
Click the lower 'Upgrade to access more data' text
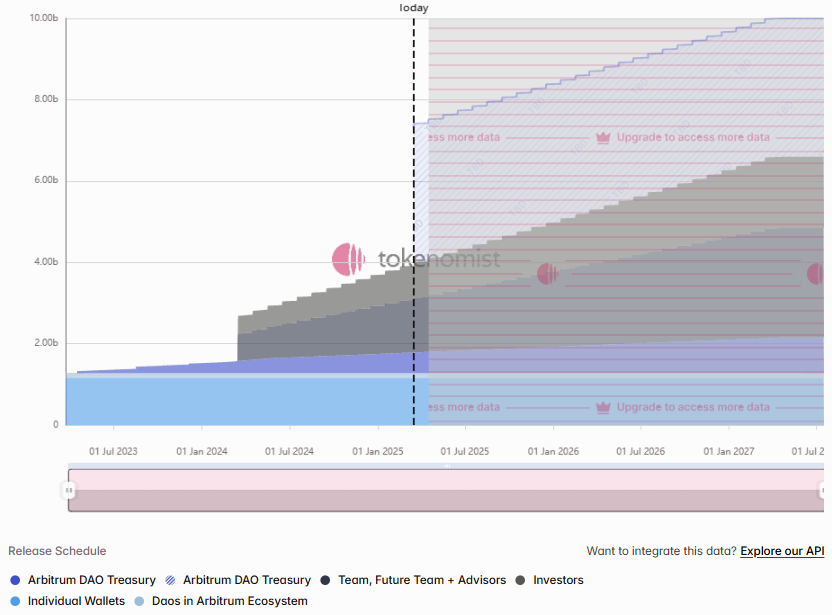(x=693, y=407)
